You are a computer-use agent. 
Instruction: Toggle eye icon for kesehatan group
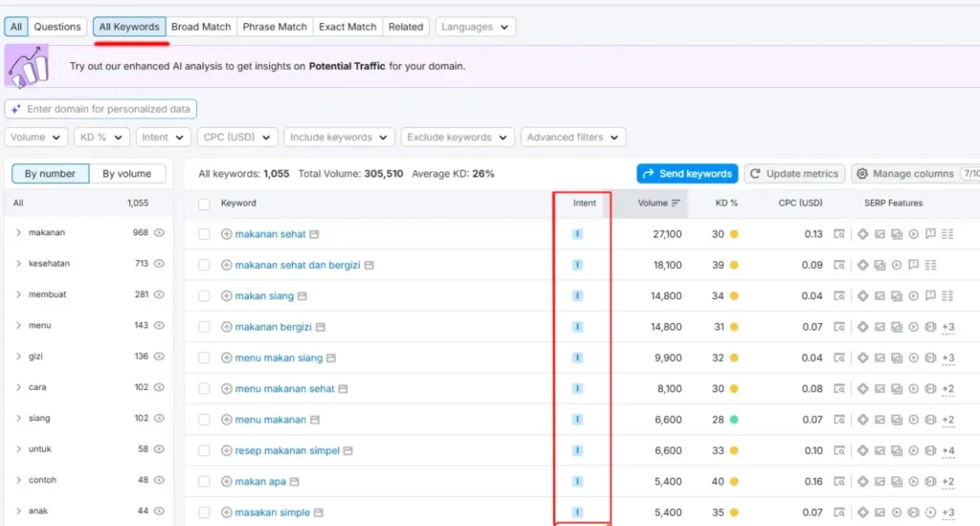(160, 264)
